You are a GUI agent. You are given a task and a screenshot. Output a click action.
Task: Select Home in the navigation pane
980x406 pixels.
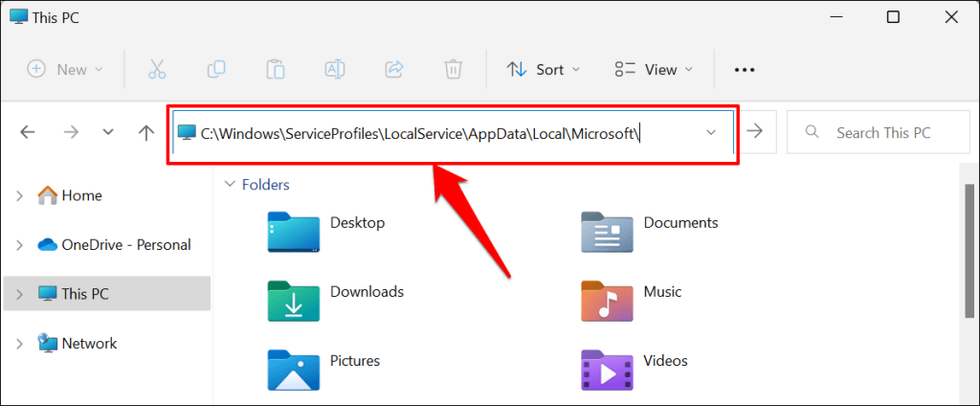coord(81,195)
